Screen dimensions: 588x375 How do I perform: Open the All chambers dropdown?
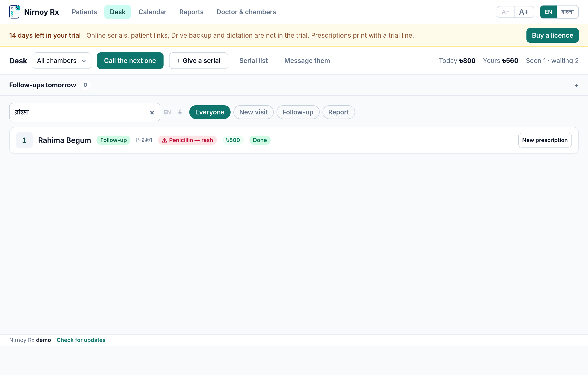coord(62,61)
